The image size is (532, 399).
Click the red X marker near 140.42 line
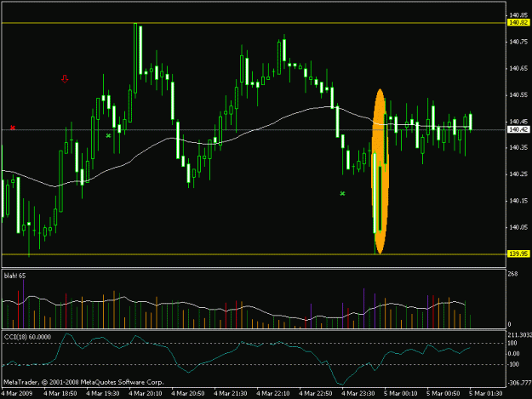13,128
